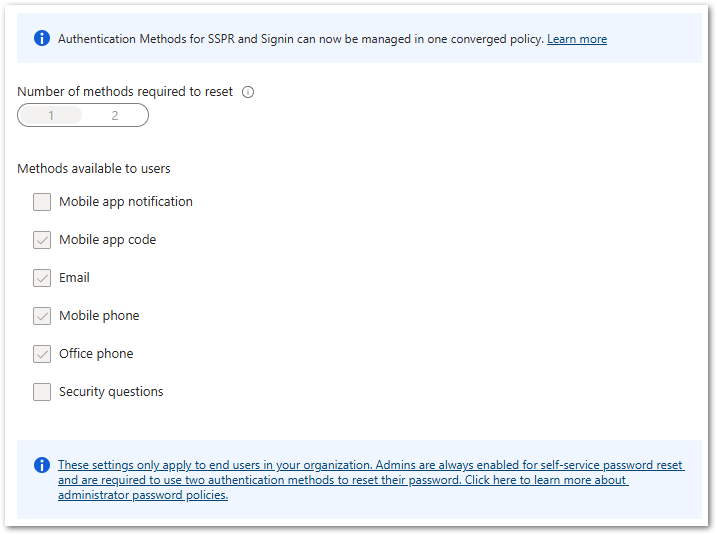Click the "Mobile app code" label text
This screenshot has height=535, width=717.
108,240
